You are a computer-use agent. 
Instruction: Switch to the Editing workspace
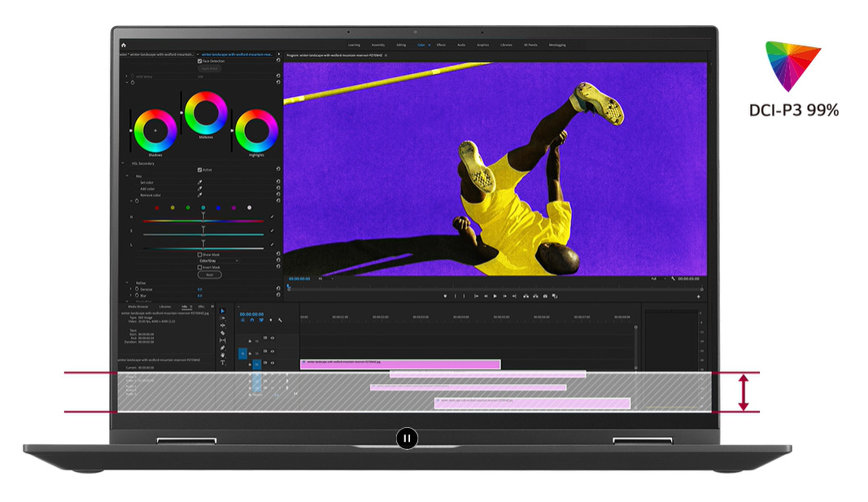click(401, 45)
